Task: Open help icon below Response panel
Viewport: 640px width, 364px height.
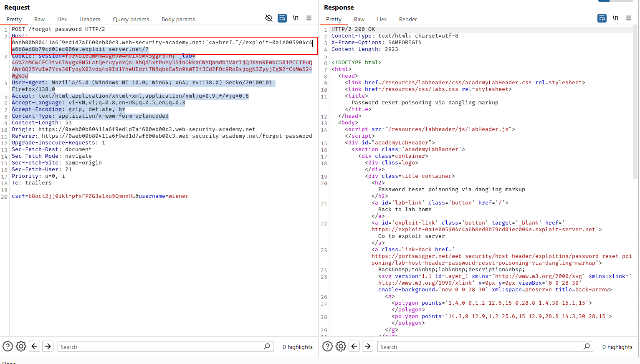Action: coord(328,346)
